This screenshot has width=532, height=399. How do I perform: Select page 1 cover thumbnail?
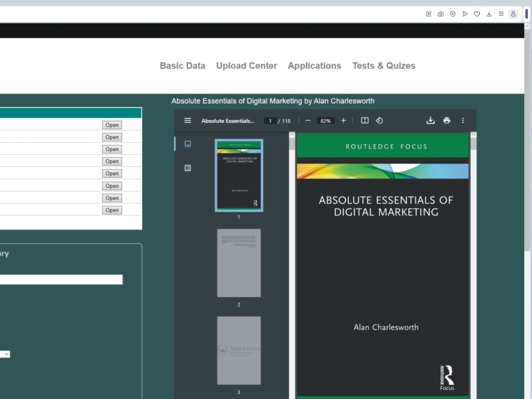click(239, 176)
